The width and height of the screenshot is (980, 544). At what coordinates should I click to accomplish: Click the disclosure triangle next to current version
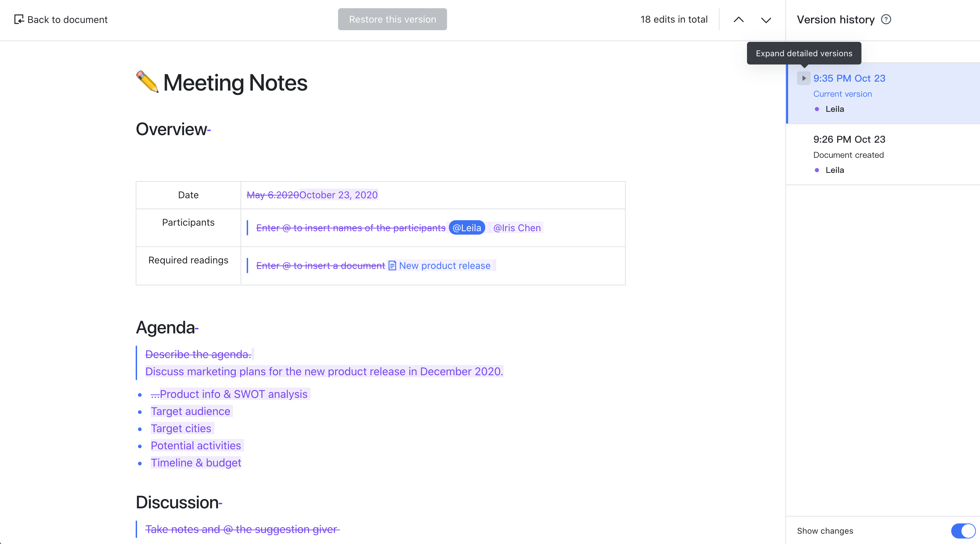(804, 79)
